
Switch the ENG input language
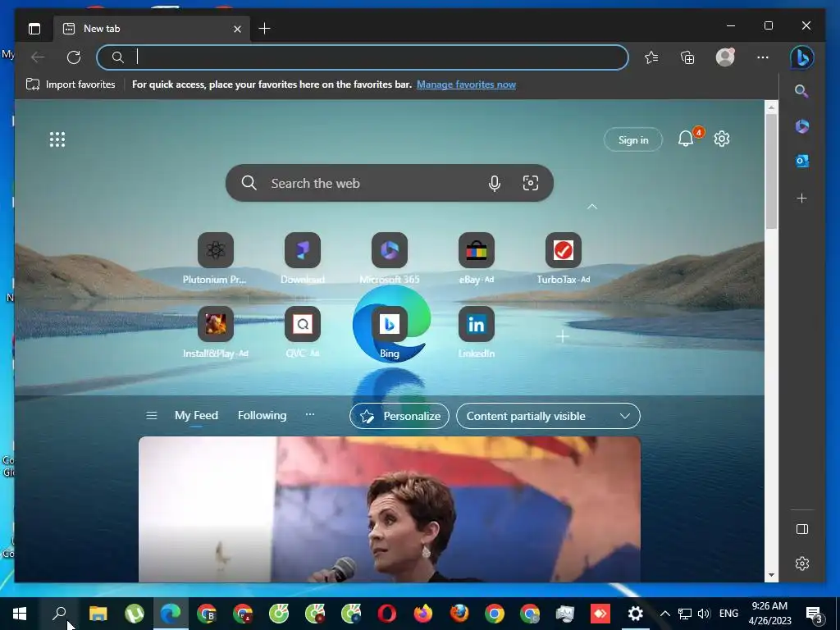(728, 614)
